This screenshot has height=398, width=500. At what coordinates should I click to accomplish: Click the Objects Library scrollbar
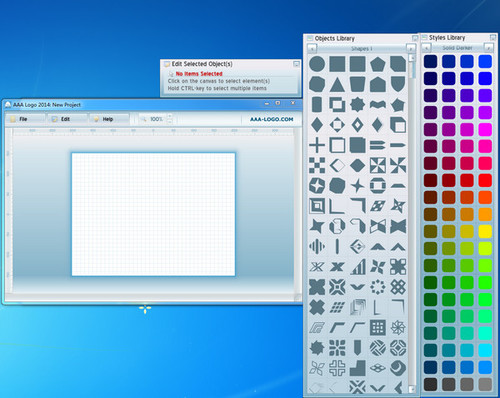pyautogui.click(x=412, y=223)
